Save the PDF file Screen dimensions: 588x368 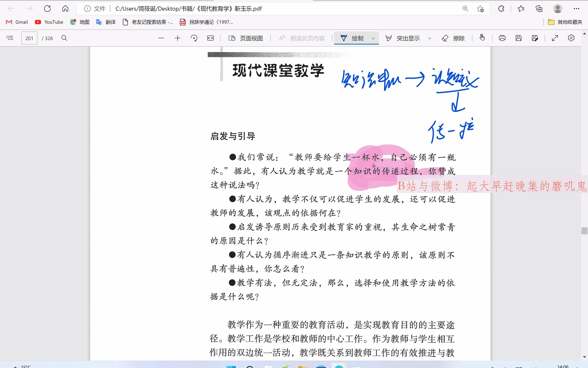tap(518, 38)
